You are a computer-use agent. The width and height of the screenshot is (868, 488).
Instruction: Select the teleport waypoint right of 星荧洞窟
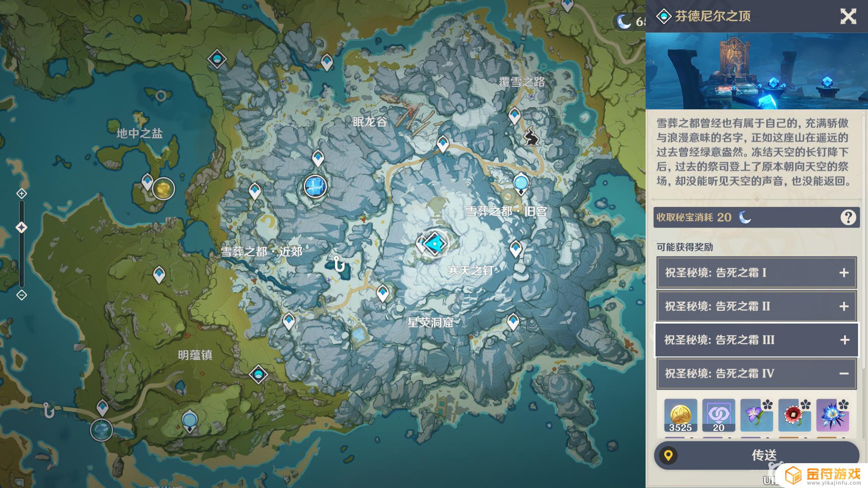(x=513, y=322)
